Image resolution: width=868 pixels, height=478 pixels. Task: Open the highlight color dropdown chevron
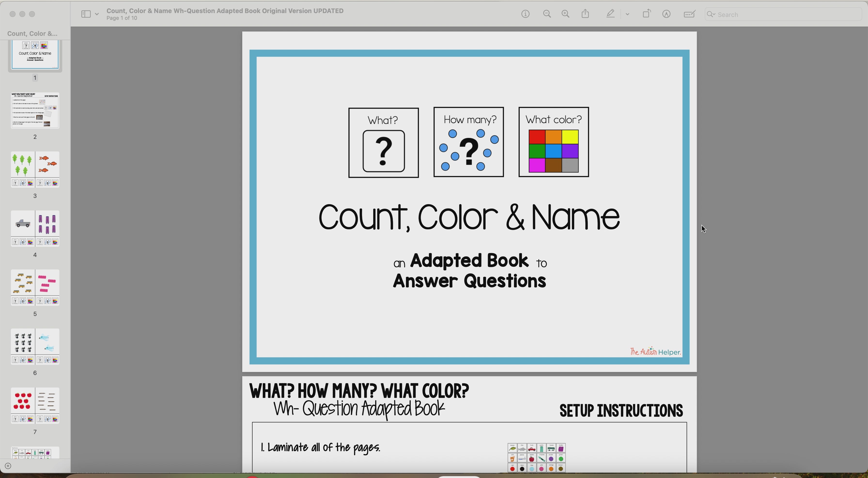628,14
